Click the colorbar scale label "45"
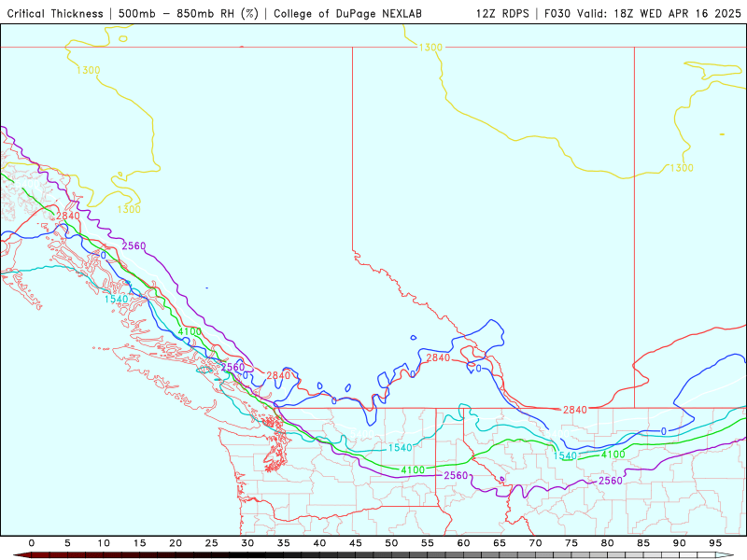Screen dimensions: 747x560 (x=356, y=543)
